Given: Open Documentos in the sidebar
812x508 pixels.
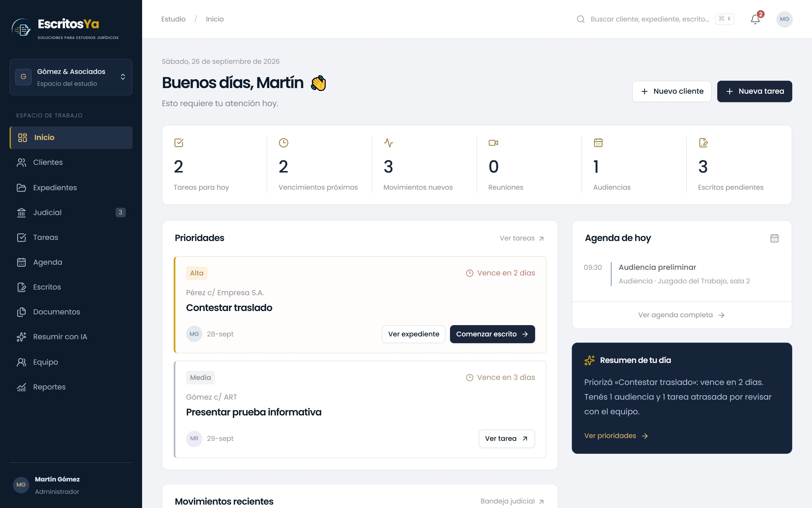Looking at the screenshot, I should point(71,312).
